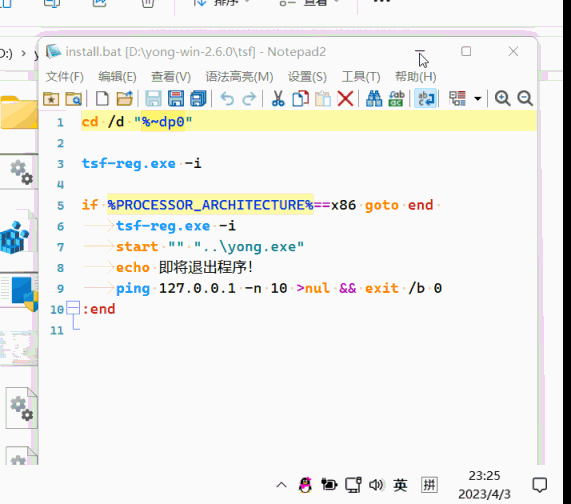Cut selection with the scissors icon
This screenshot has height=504, width=571.
278,99
